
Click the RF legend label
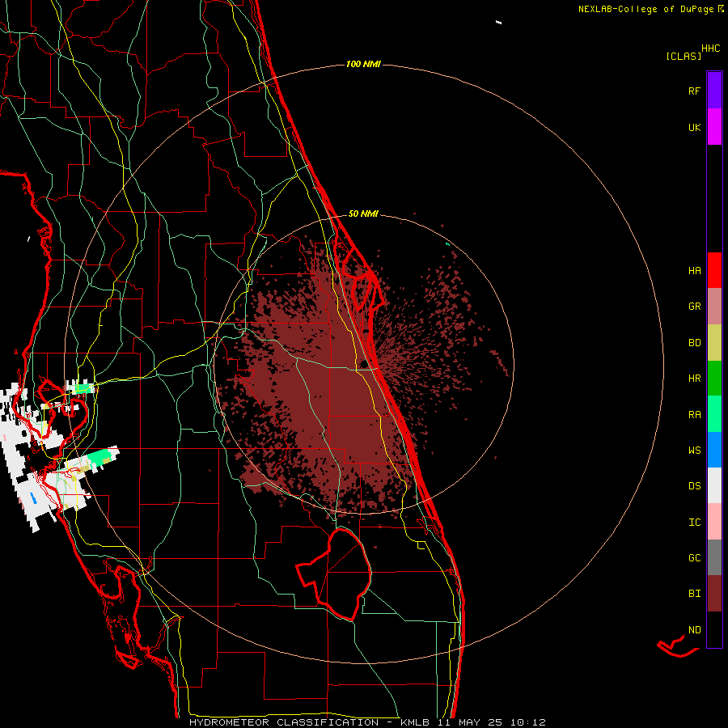[x=694, y=91]
